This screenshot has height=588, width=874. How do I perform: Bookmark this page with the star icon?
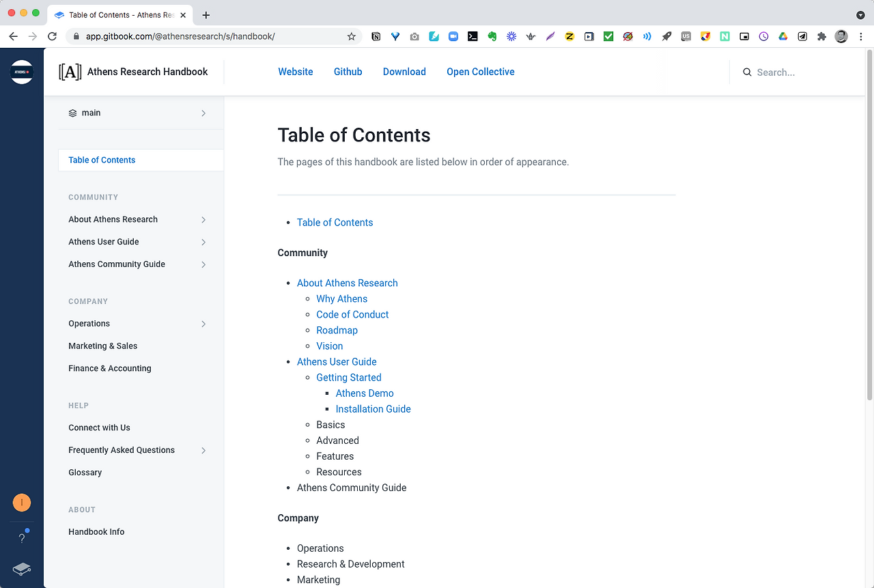click(x=352, y=36)
